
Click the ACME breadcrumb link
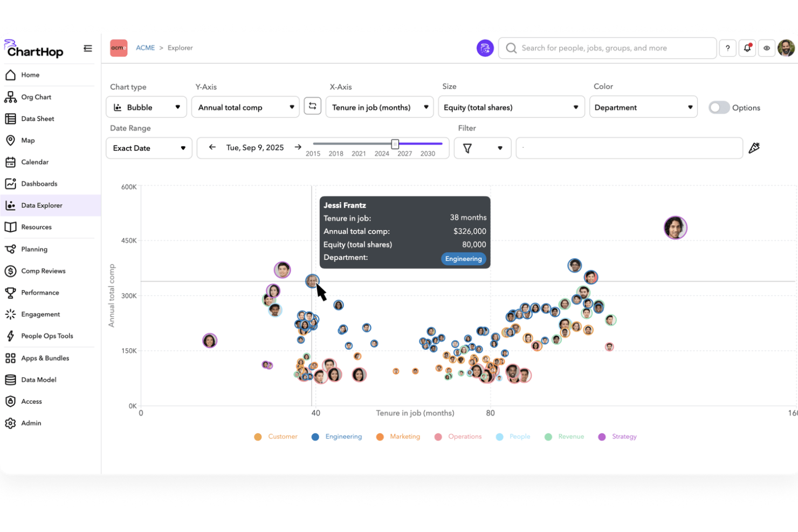(x=145, y=47)
